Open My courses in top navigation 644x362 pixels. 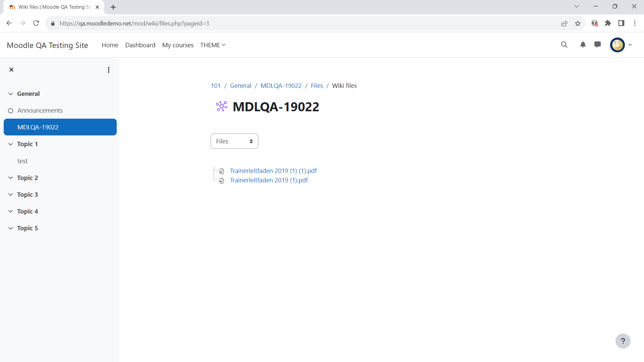(x=178, y=45)
